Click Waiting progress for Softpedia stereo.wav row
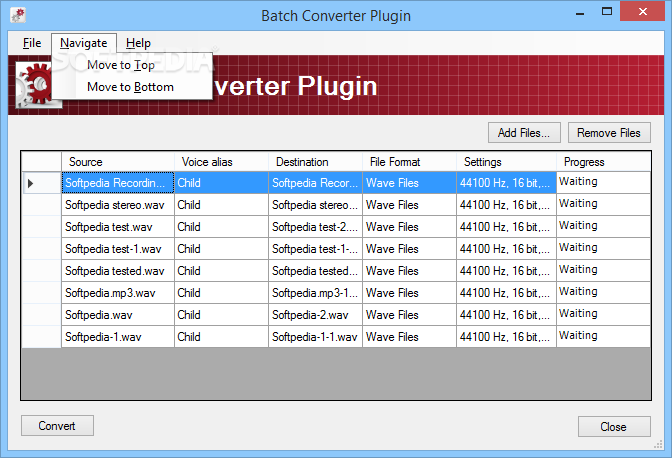 (x=603, y=205)
